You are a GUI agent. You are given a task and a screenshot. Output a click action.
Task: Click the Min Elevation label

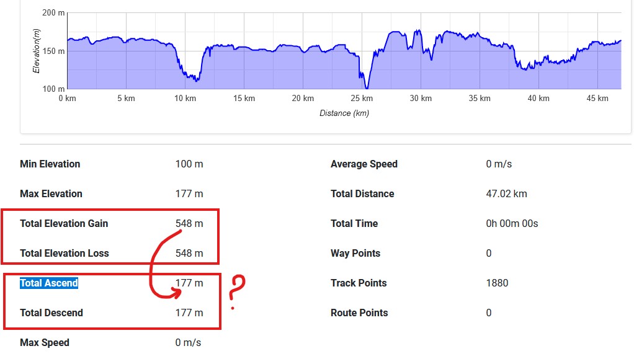(50, 164)
